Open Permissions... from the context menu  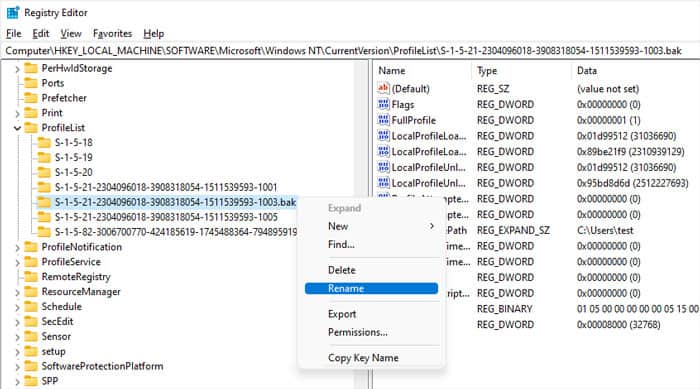pos(371,332)
